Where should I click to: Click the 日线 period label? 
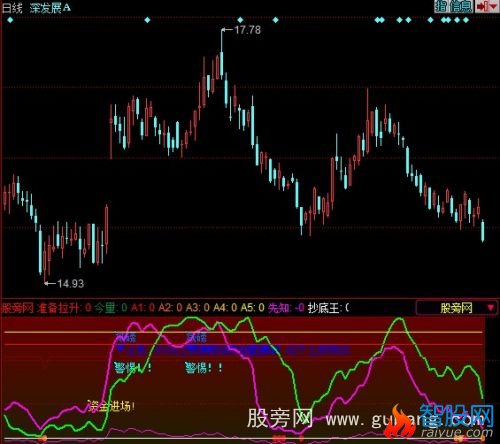point(12,8)
